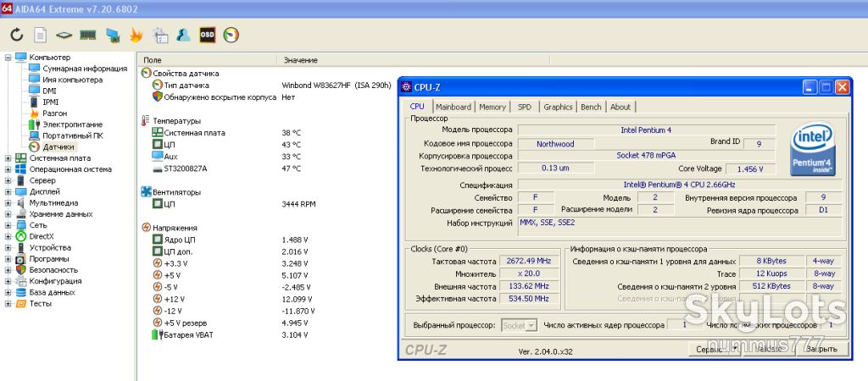Click the Windows logo icon of Операционная система

click(21, 169)
